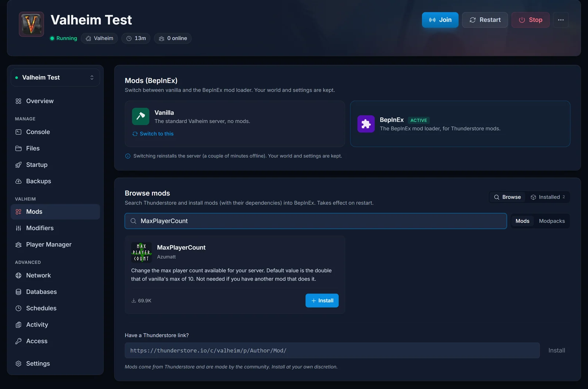Viewport: 588px width, 389px height.
Task: Click the Schedules clock icon
Action: tap(18, 309)
